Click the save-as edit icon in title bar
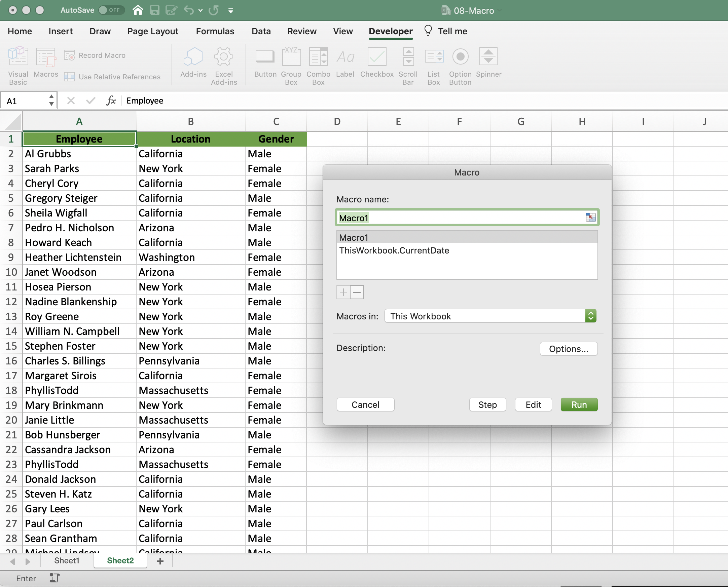 (171, 10)
